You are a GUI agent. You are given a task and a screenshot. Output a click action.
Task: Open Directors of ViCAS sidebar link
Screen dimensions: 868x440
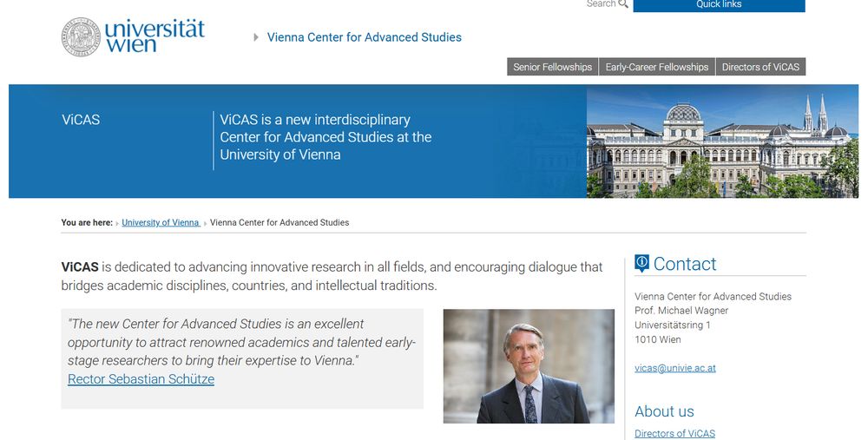pyautogui.click(x=674, y=433)
